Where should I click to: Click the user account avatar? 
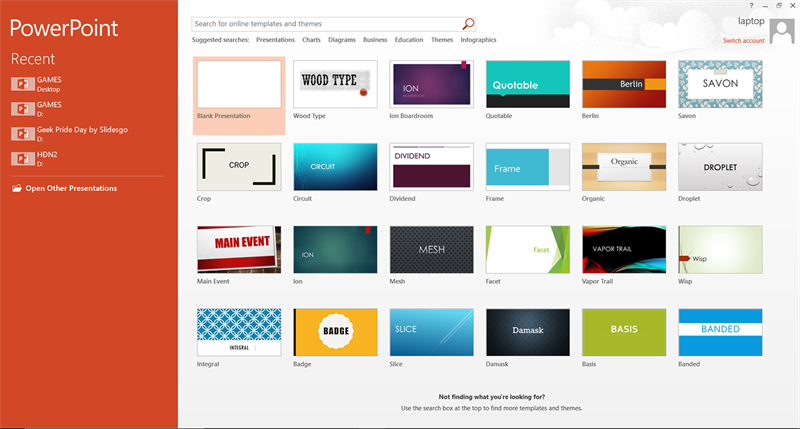coord(782,31)
